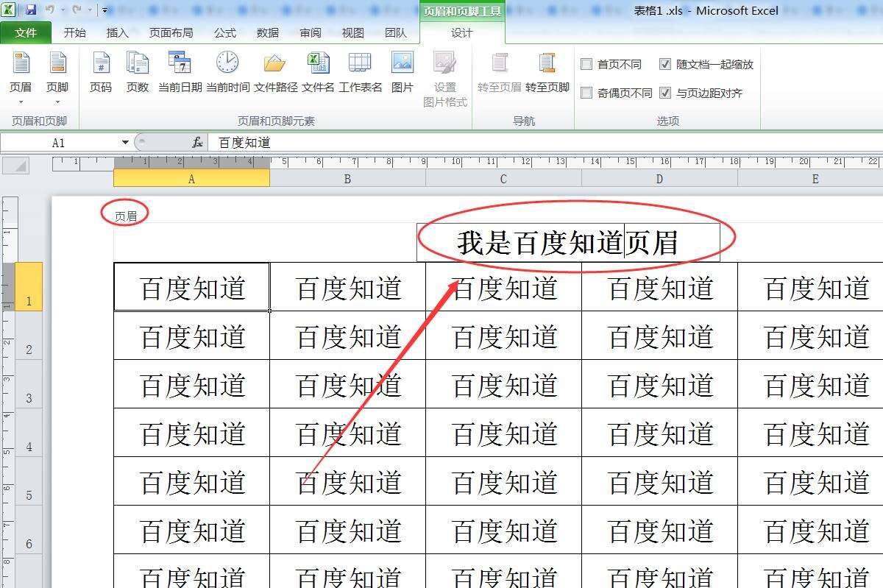Viewport: 883px width, 588px height.
Task: Click the Excel application icon in title bar
Action: pyautogui.click(x=10, y=10)
